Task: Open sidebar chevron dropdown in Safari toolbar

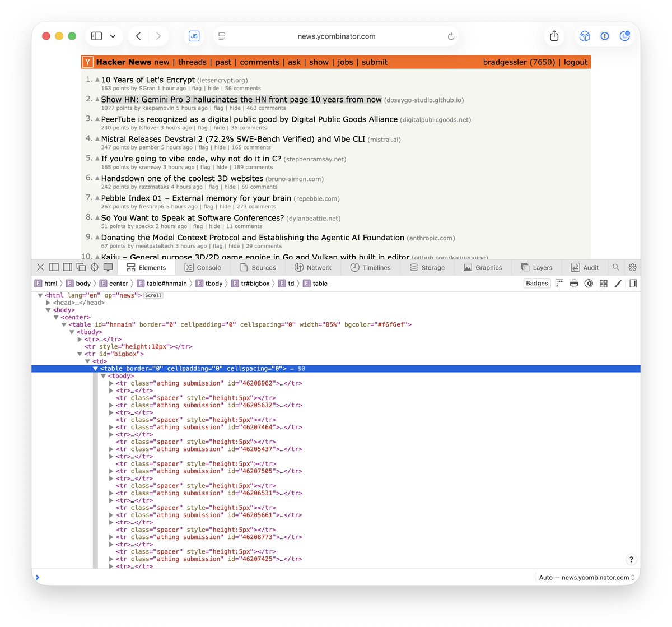Action: [x=113, y=36]
